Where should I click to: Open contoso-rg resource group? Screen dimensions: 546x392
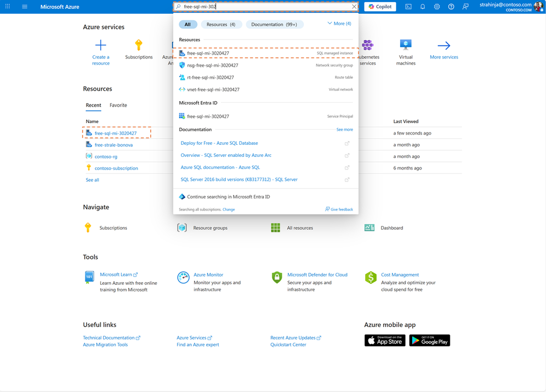point(106,157)
